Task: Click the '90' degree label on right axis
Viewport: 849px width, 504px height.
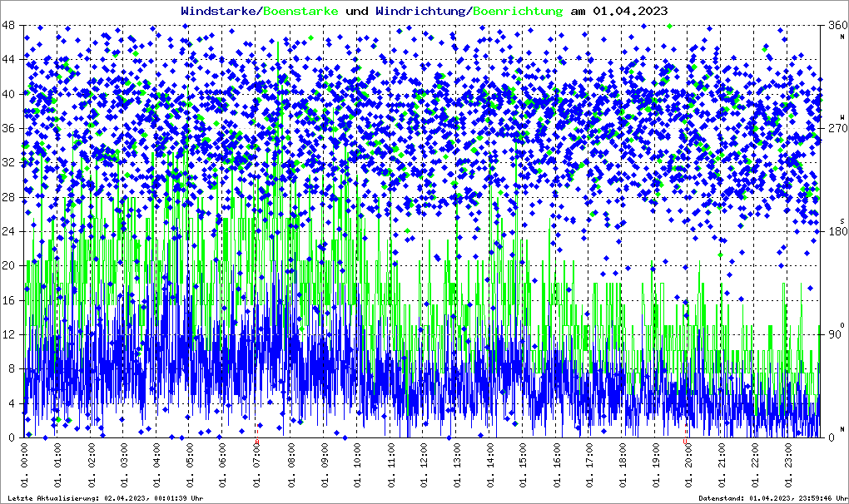Action: pos(835,334)
